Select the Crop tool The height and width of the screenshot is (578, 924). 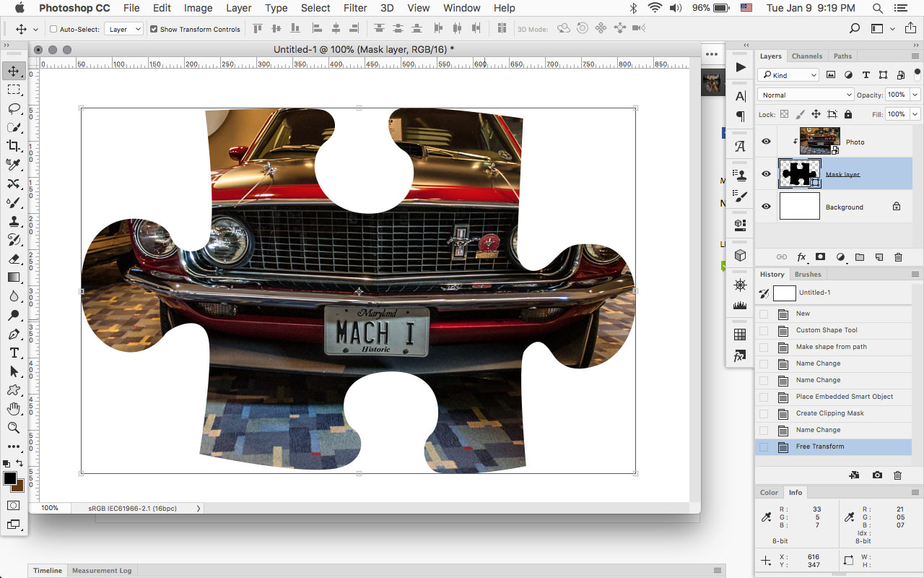pos(14,146)
